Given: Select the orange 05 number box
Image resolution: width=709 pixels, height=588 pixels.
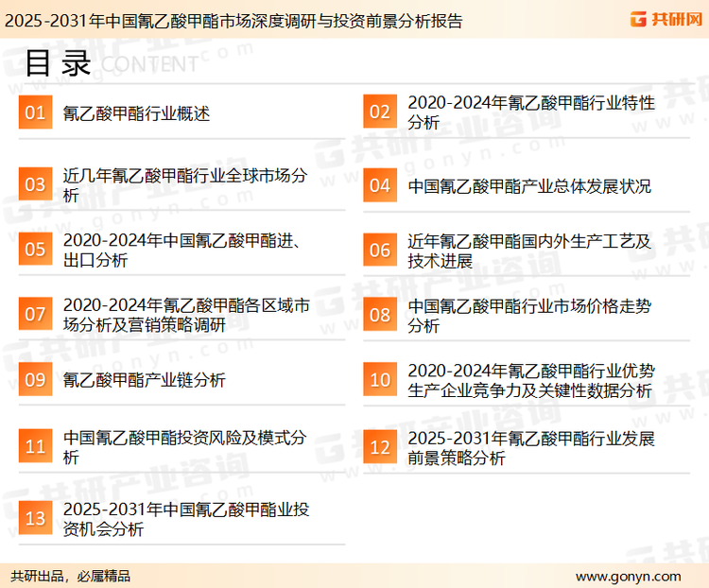Looking at the screenshot, I should pos(35,249).
